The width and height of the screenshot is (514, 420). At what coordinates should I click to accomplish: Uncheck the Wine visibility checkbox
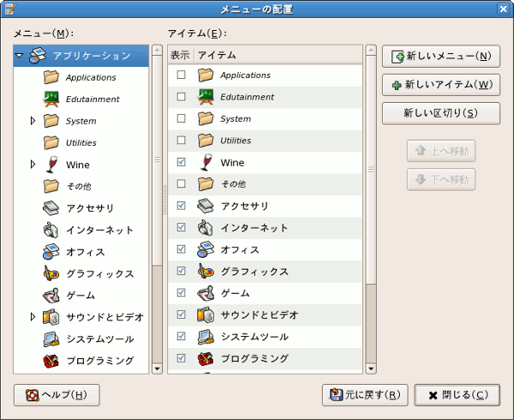point(181,162)
